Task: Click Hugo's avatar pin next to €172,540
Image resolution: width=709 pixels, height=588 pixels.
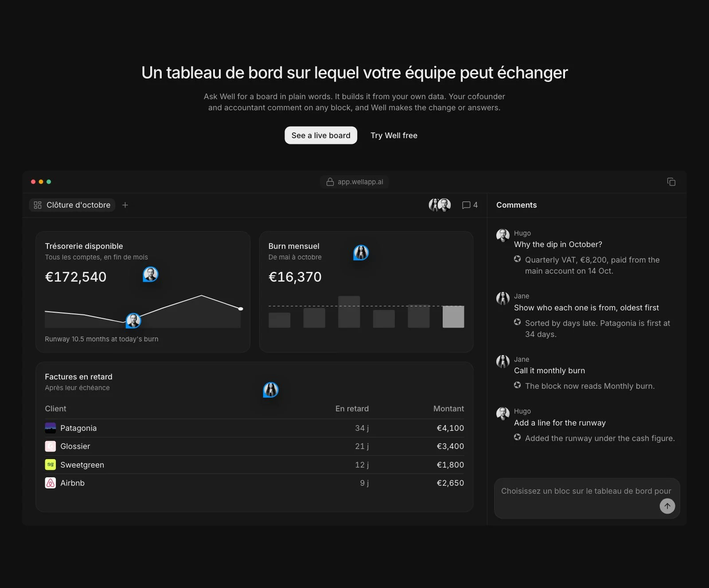Action: [151, 275]
